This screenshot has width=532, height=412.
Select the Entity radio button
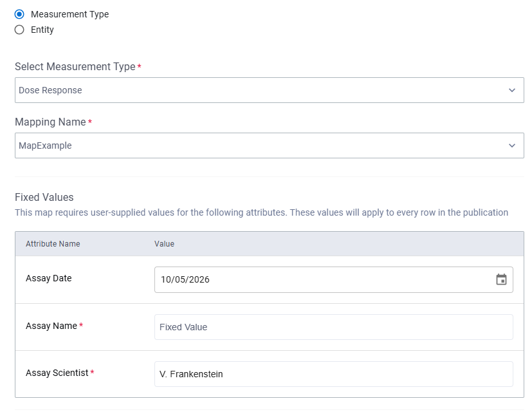point(19,30)
